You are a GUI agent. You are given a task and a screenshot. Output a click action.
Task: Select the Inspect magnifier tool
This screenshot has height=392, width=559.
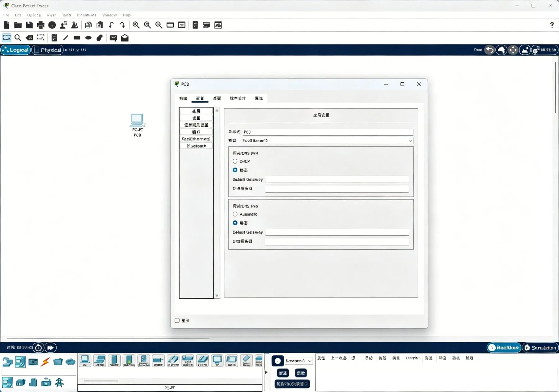[x=18, y=38]
